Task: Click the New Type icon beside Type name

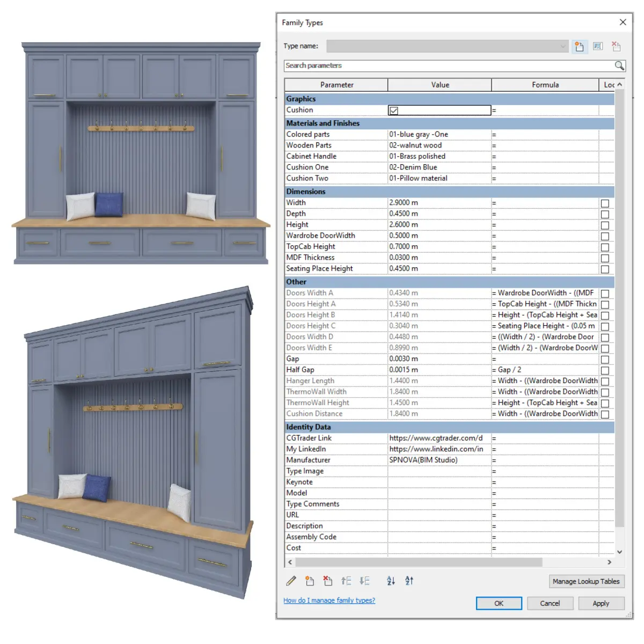Action: (x=579, y=47)
